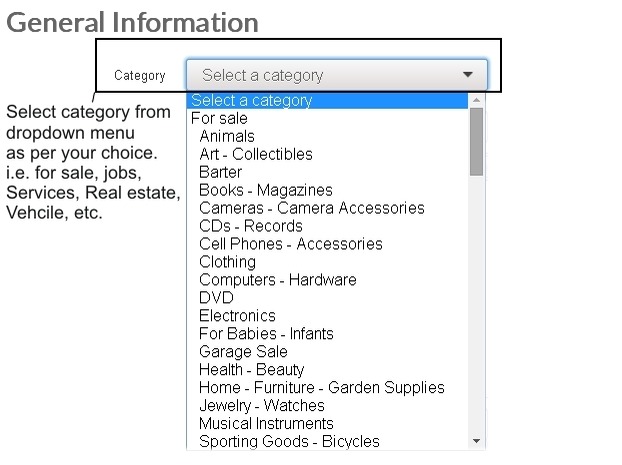
Task: Choose 'Barter' from dropdown list
Action: click(x=220, y=172)
